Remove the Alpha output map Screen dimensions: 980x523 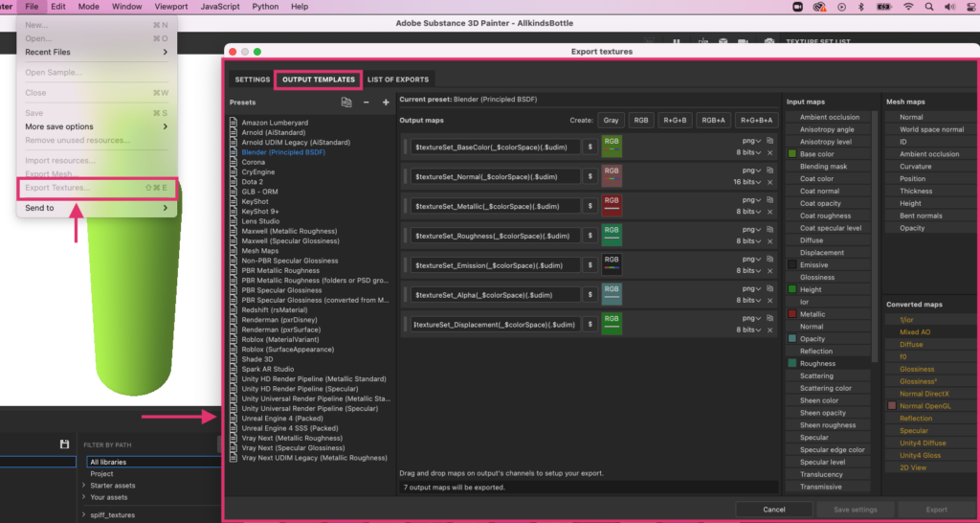[x=770, y=300]
